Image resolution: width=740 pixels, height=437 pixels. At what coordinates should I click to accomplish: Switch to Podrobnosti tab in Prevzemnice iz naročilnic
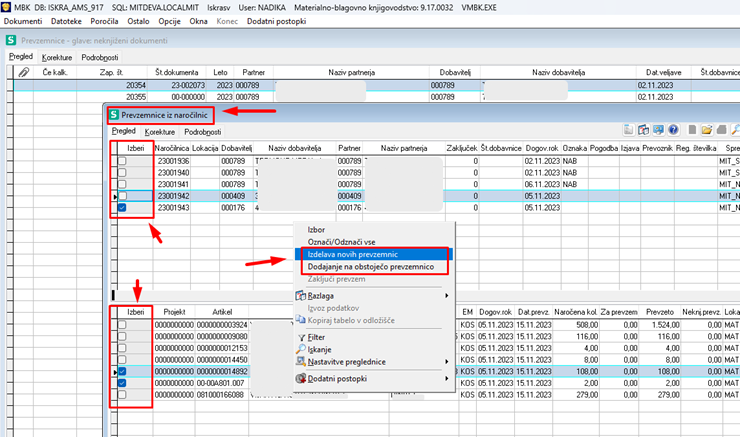pos(202,132)
